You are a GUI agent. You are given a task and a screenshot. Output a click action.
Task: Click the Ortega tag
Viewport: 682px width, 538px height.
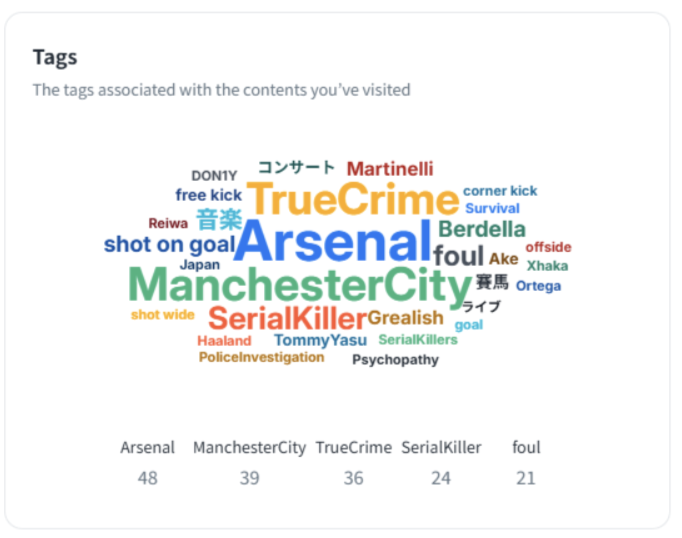(538, 286)
